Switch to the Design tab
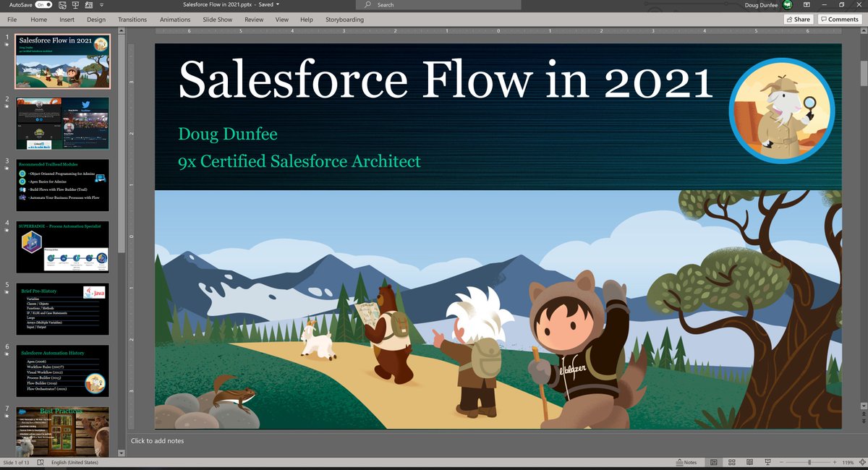Viewport: 868px width, 470px height. pyautogui.click(x=95, y=20)
